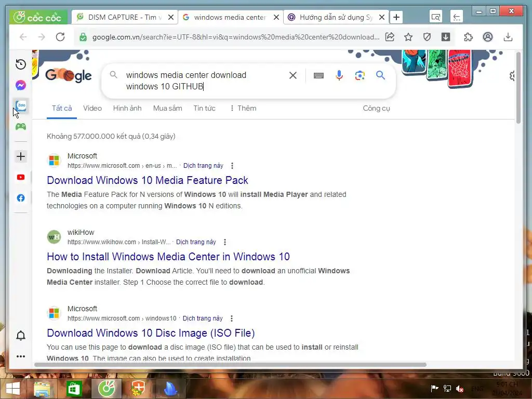Screen dimensions: 532x399
Task: Click the Cốc Cốc menu button
Action: pos(38,17)
